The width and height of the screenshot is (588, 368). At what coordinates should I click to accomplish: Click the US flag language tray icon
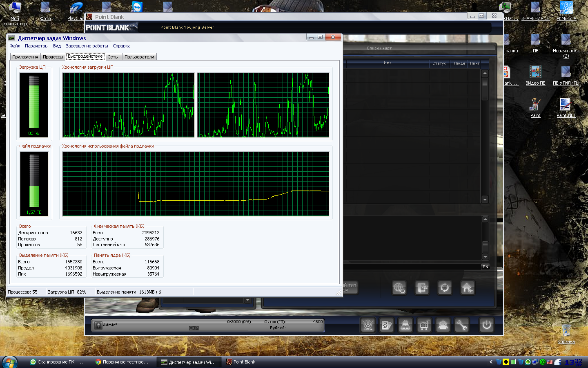(x=550, y=362)
